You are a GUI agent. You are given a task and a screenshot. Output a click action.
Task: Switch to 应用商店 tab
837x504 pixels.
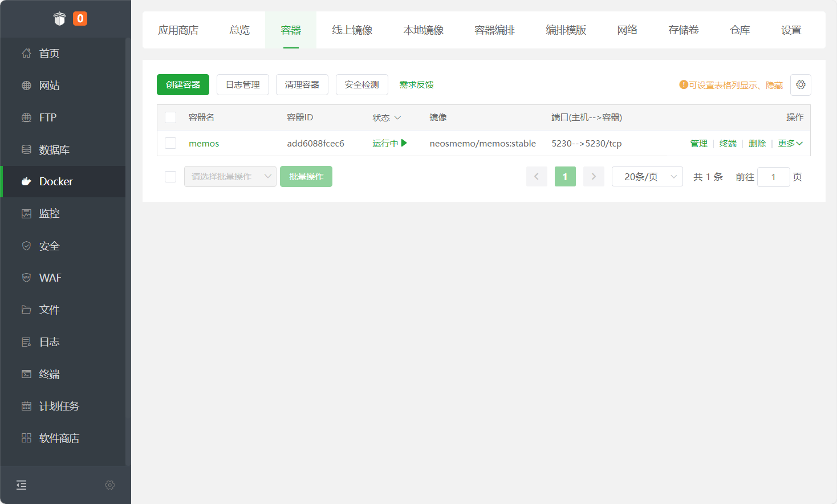(x=178, y=30)
